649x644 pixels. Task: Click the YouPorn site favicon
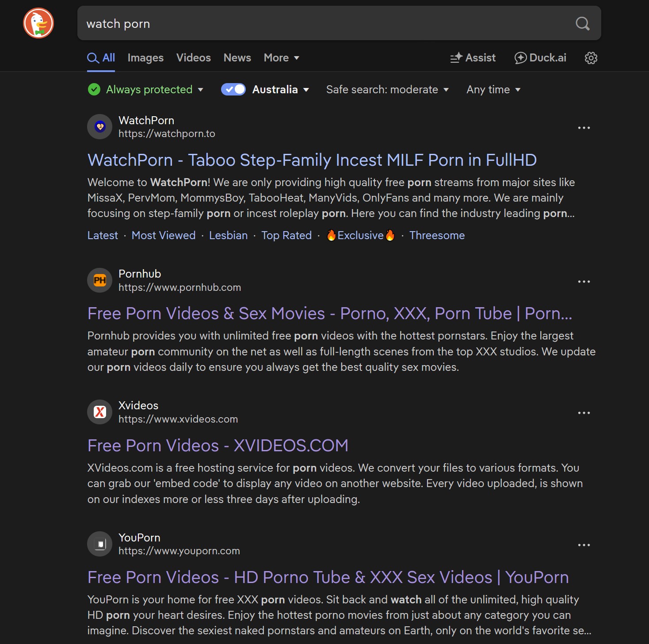(100, 544)
